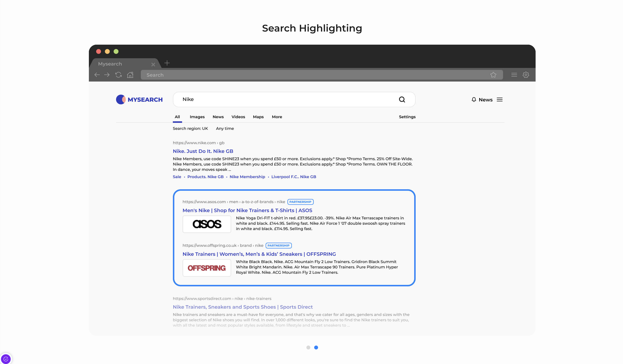Switch to the All results tab

pos(177,117)
